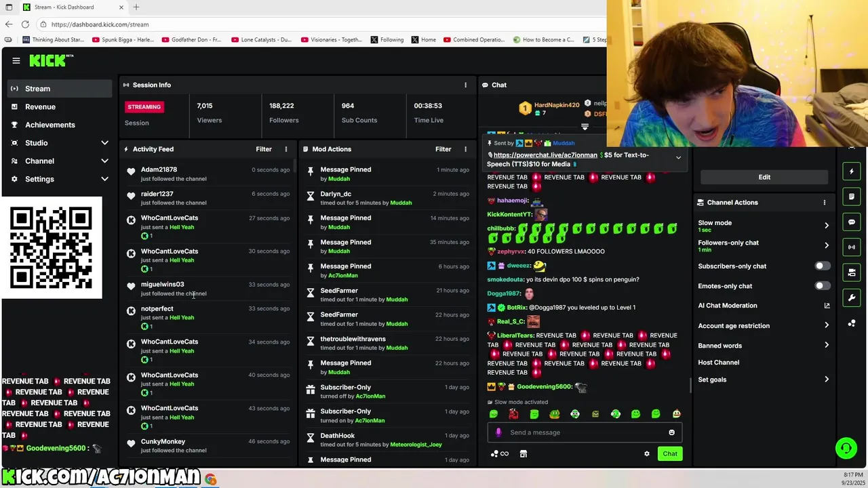The image size is (868, 488).
Task: Click in the Send a message field
Action: 585,432
